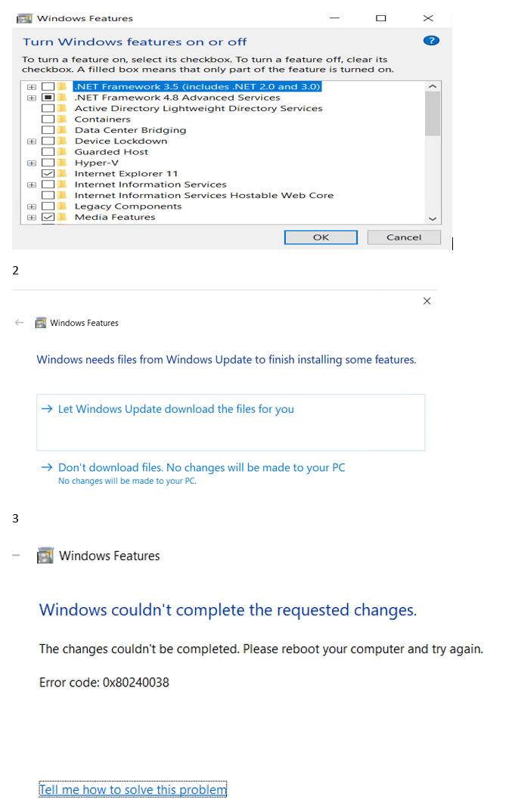Click the folder icon beside Data Center Bridging
The height and width of the screenshot is (812, 512).
(63, 130)
